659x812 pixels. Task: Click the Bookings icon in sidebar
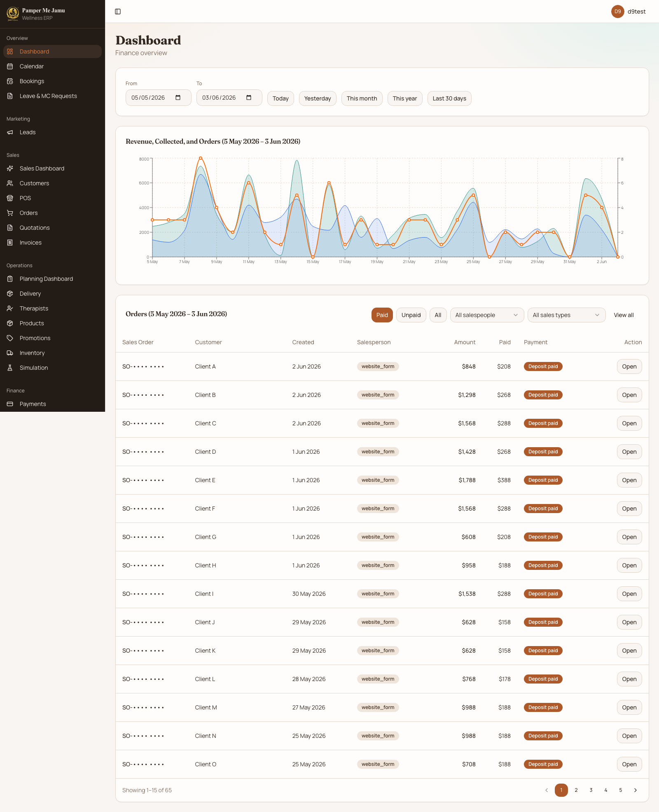click(10, 81)
